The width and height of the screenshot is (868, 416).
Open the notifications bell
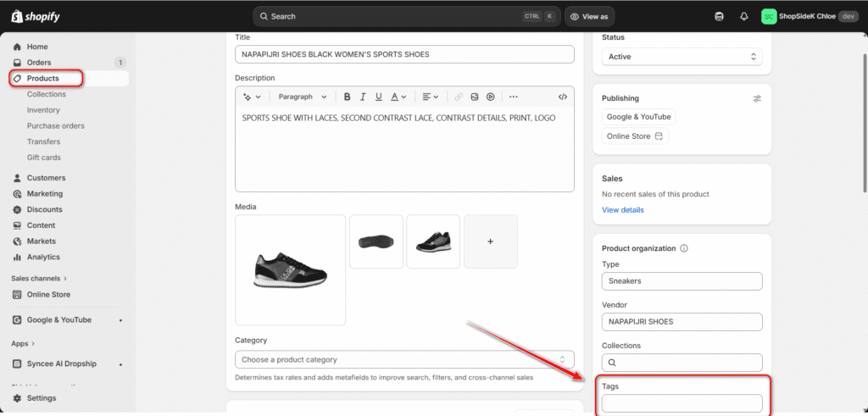click(744, 17)
